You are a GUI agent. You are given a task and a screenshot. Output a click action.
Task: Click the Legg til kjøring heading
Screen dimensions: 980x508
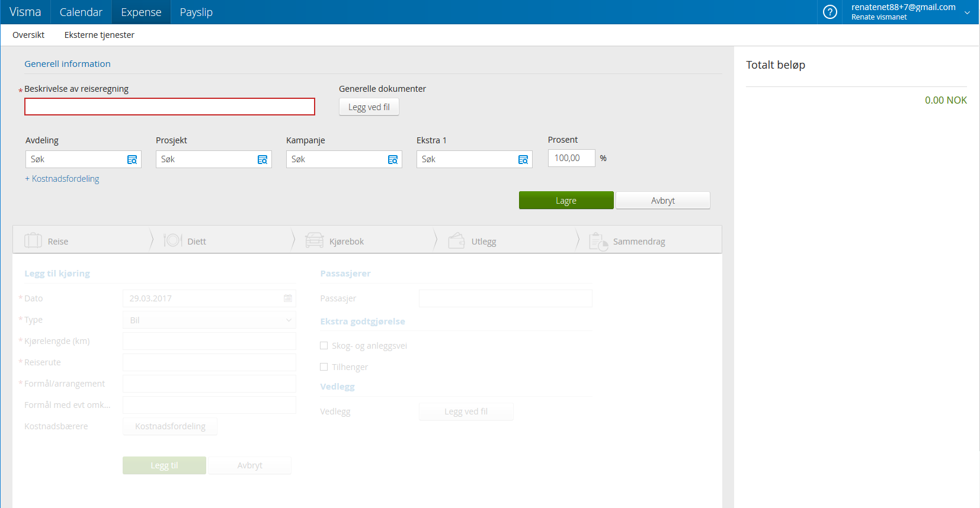point(57,274)
